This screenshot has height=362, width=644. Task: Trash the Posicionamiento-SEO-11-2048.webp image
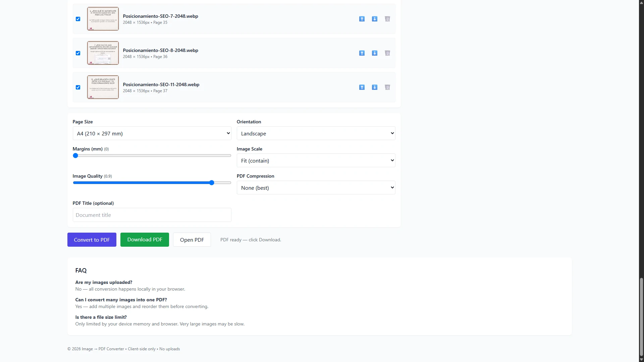click(x=387, y=87)
